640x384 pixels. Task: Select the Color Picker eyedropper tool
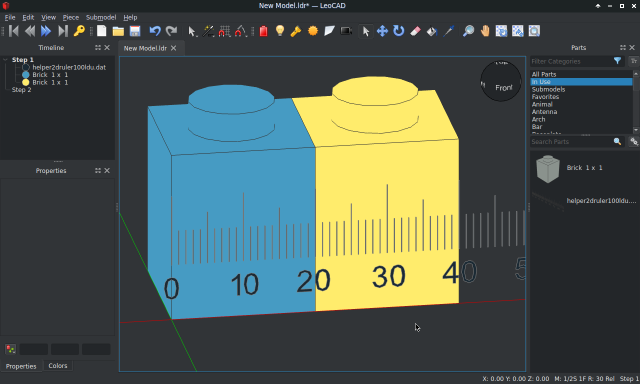click(x=449, y=31)
